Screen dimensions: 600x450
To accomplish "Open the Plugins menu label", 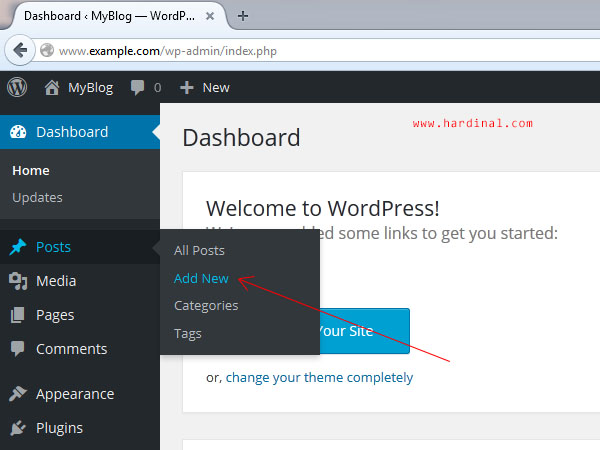I will [x=59, y=429].
